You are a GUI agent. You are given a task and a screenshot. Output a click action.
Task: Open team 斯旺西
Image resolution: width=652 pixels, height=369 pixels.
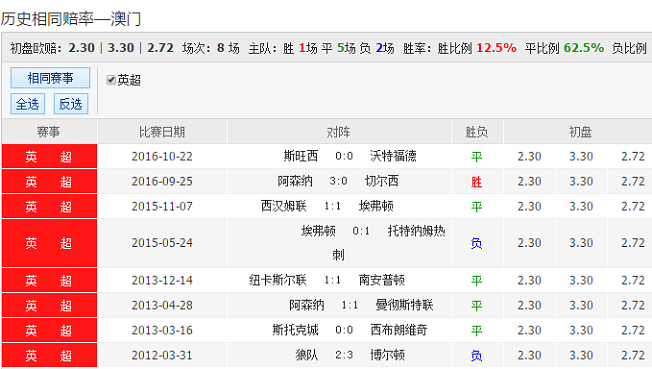click(x=301, y=156)
